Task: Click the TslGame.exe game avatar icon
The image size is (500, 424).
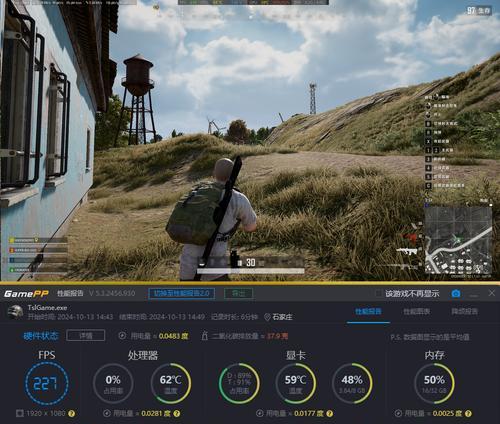Action: click(x=15, y=312)
